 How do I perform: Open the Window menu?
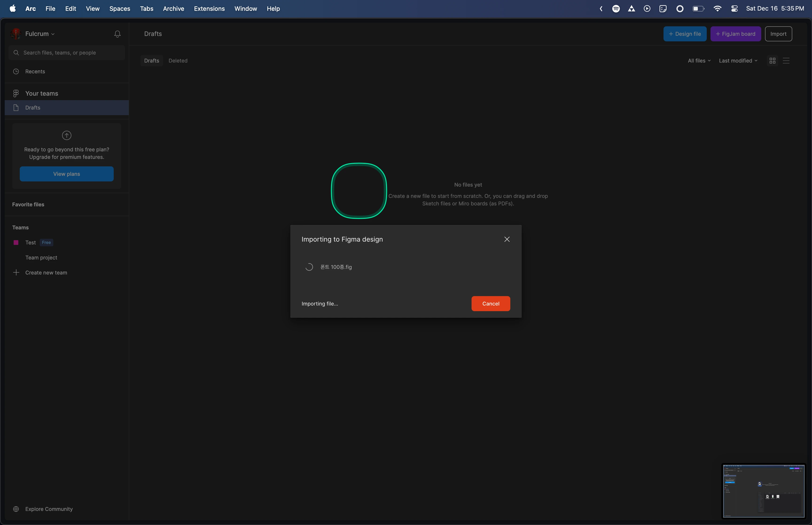246,8
